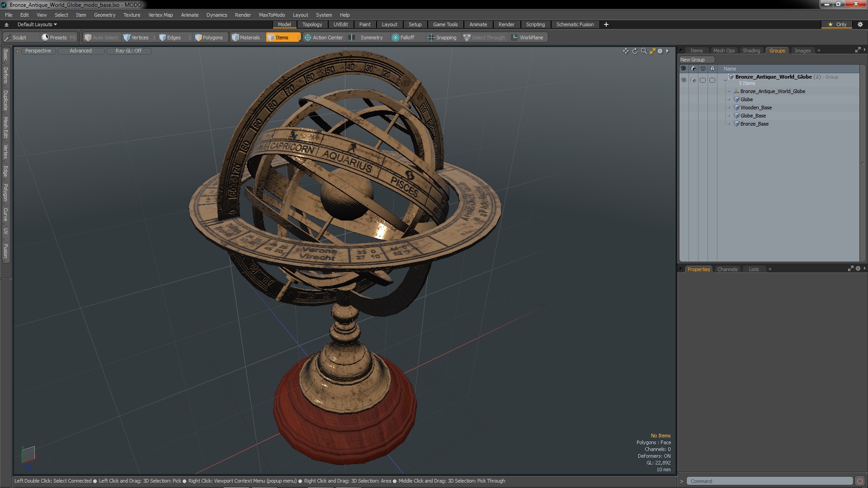Click the viewport rotate icon
This screenshot has height=488, width=868.
click(635, 51)
